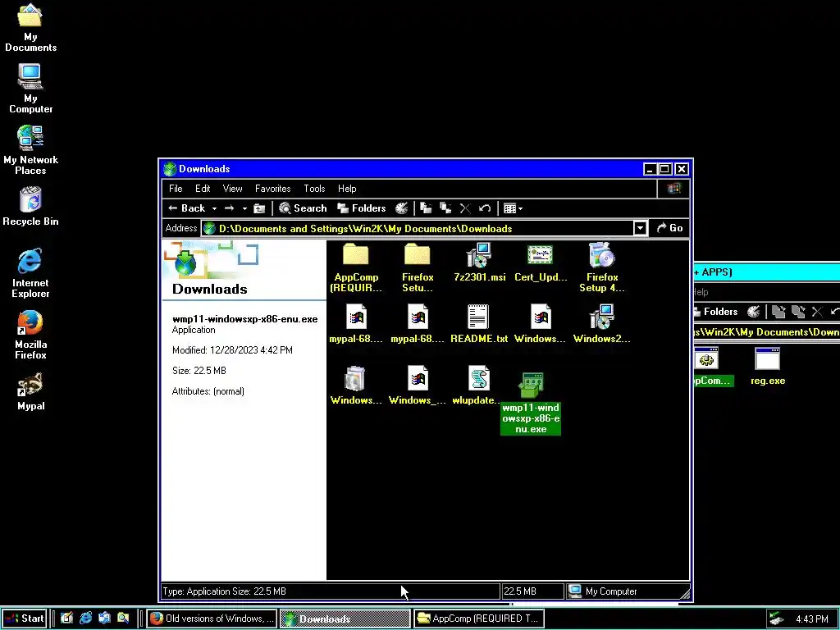Launch Mypal browser from the desktop
The height and width of the screenshot is (630, 840).
pos(30,391)
